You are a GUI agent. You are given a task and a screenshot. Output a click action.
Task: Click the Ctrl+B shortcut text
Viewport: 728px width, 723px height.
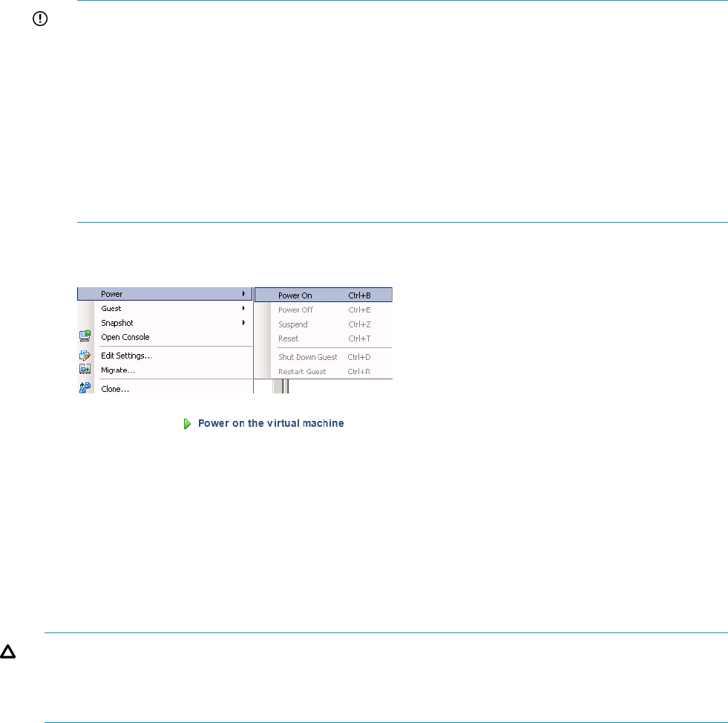[x=359, y=295]
